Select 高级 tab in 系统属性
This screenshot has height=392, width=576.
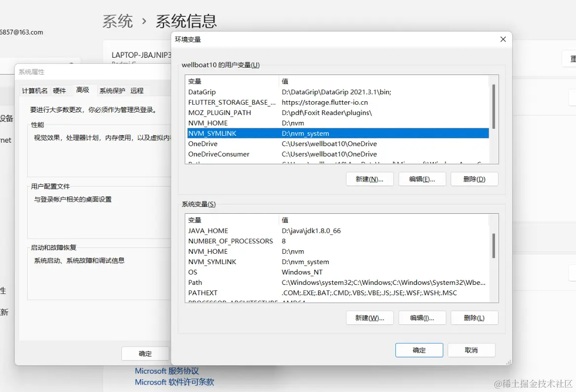pos(82,90)
